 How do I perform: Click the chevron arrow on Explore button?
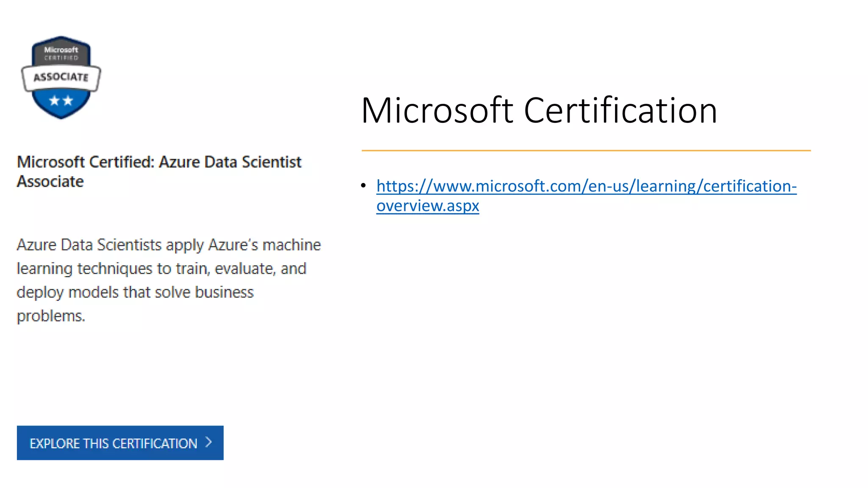pyautogui.click(x=209, y=442)
